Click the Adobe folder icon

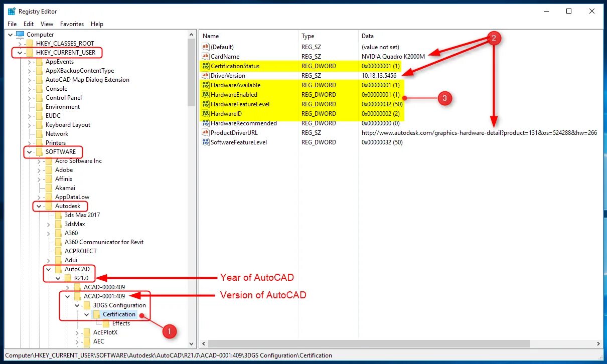point(49,170)
